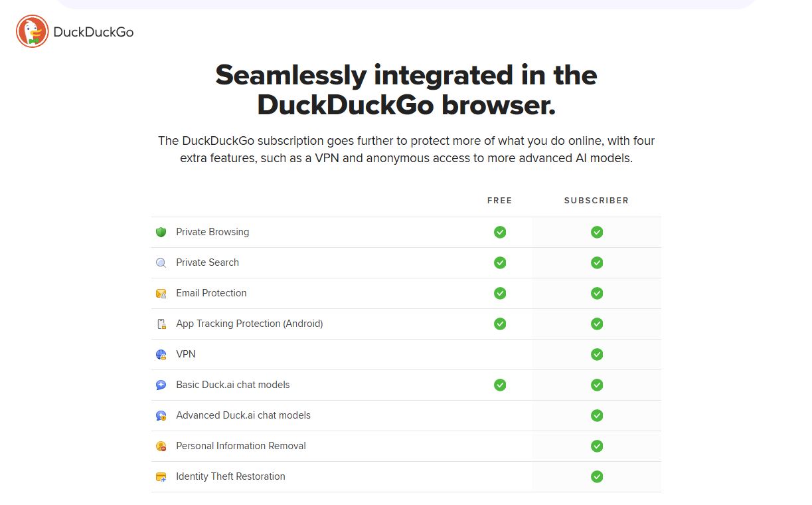The image size is (812, 505).
Task: Select the SUBSCRIBER column header
Action: [x=596, y=200]
